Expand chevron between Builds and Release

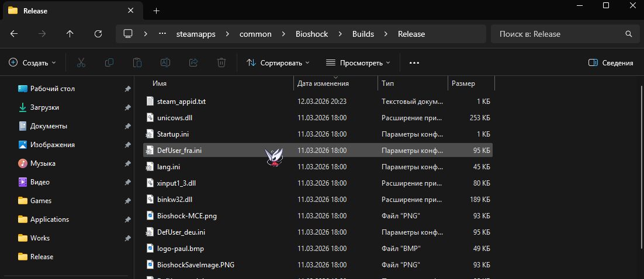pyautogui.click(x=386, y=34)
